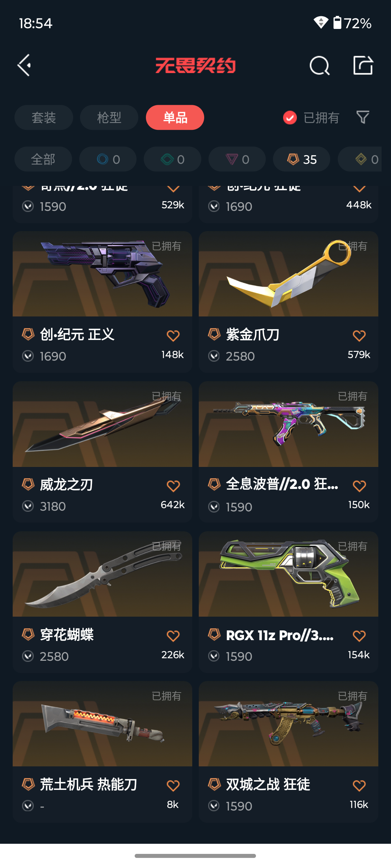Tap the back arrow icon

(x=24, y=65)
